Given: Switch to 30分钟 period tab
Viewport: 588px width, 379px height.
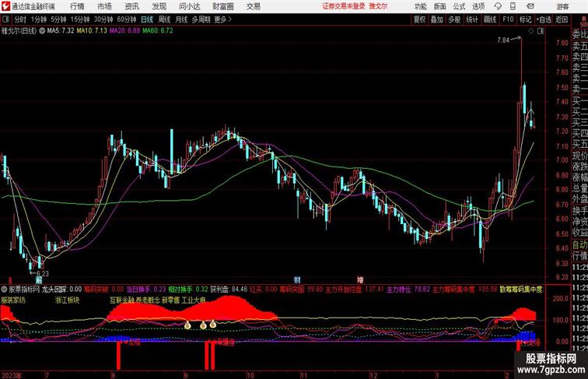Looking at the screenshot, I should click(103, 19).
